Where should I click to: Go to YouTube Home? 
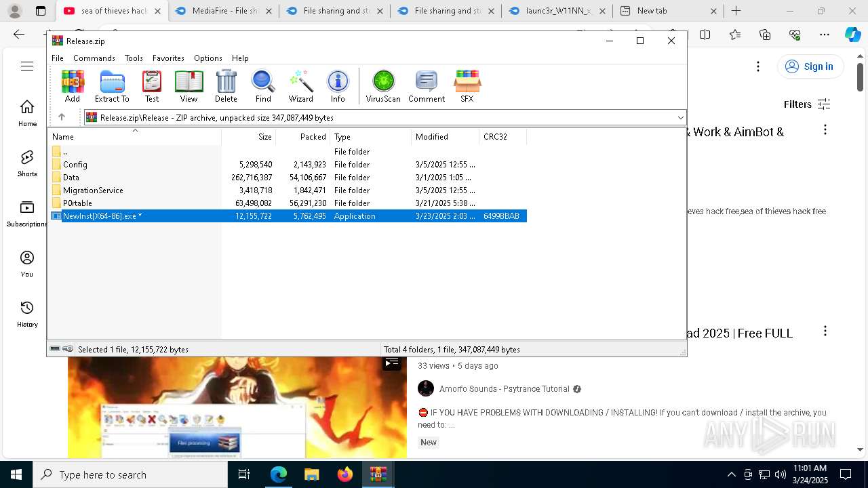pos(27,113)
